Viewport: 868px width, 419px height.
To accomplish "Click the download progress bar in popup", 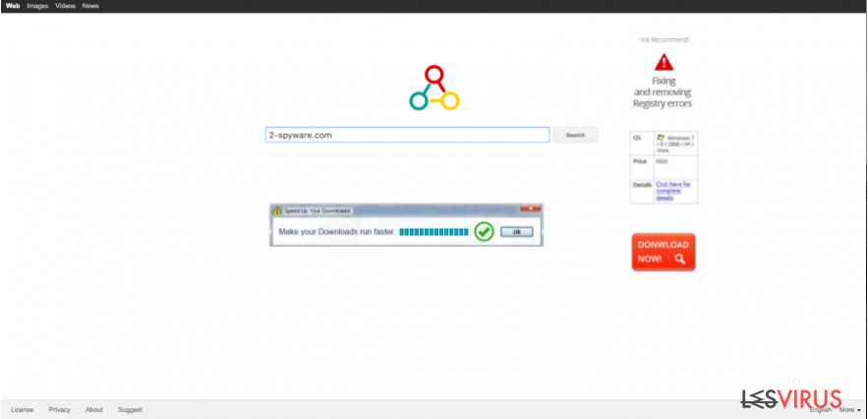I will click(434, 232).
